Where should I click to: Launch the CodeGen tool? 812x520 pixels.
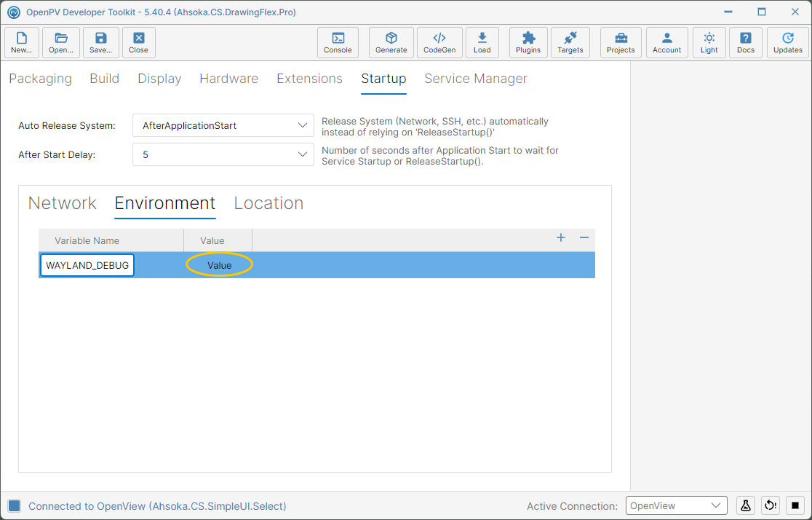coord(439,42)
